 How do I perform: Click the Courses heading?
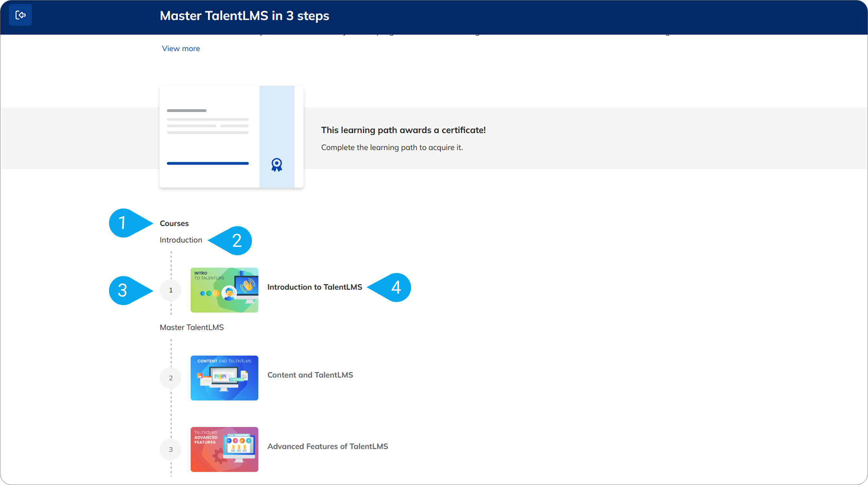tap(174, 223)
